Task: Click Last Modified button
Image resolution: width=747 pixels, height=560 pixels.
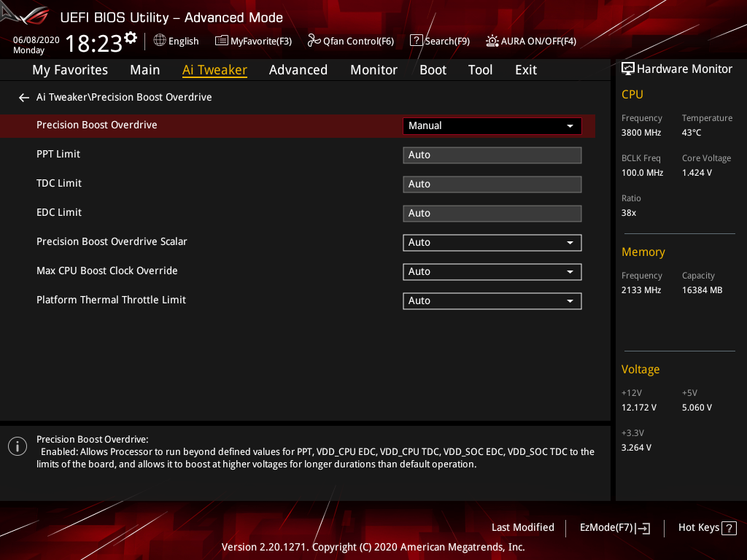Action: [x=522, y=528]
